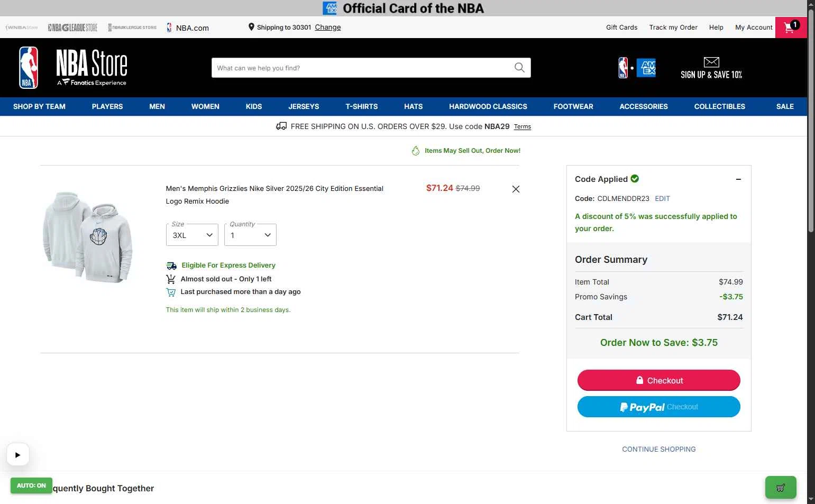Open My Account link
This screenshot has height=504, width=815.
click(x=754, y=27)
